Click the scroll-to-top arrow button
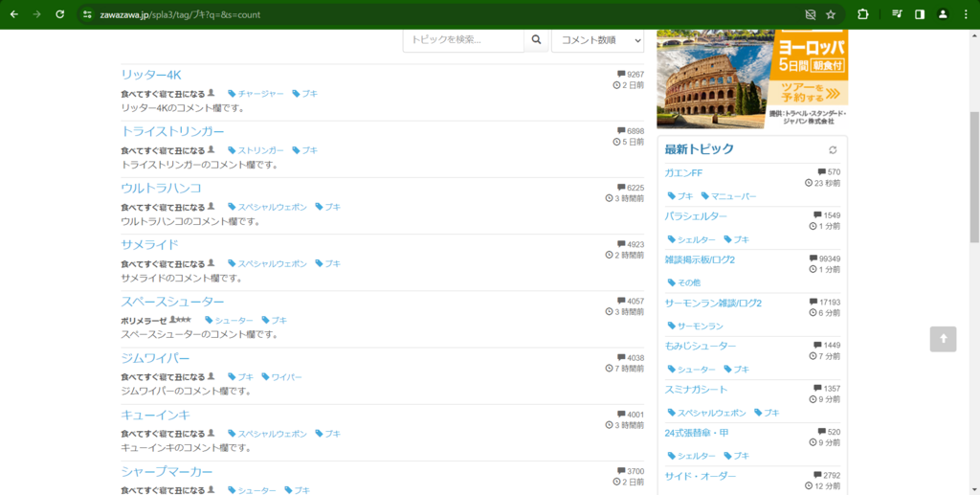This screenshot has width=980, height=495. [943, 339]
